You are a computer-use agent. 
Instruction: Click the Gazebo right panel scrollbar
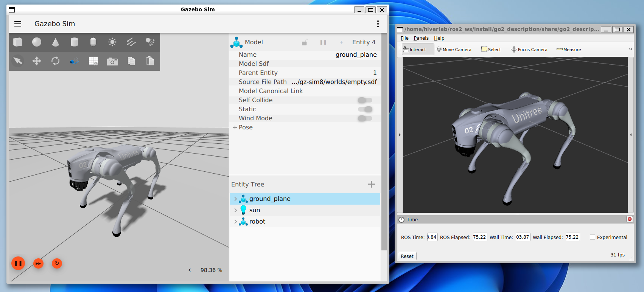tap(384, 142)
